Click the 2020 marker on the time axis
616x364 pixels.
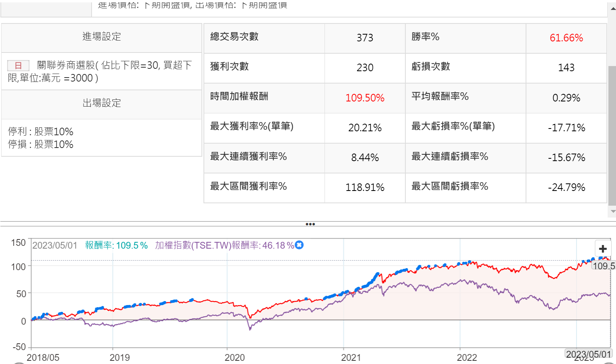click(x=235, y=357)
